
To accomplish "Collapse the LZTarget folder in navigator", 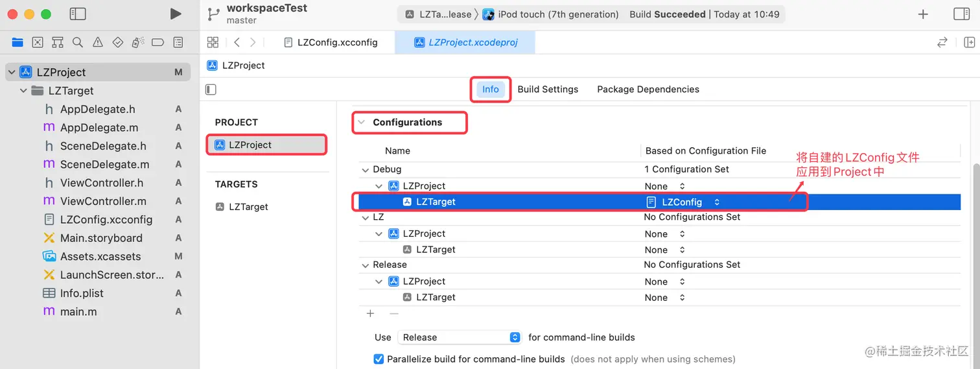I will pos(24,91).
